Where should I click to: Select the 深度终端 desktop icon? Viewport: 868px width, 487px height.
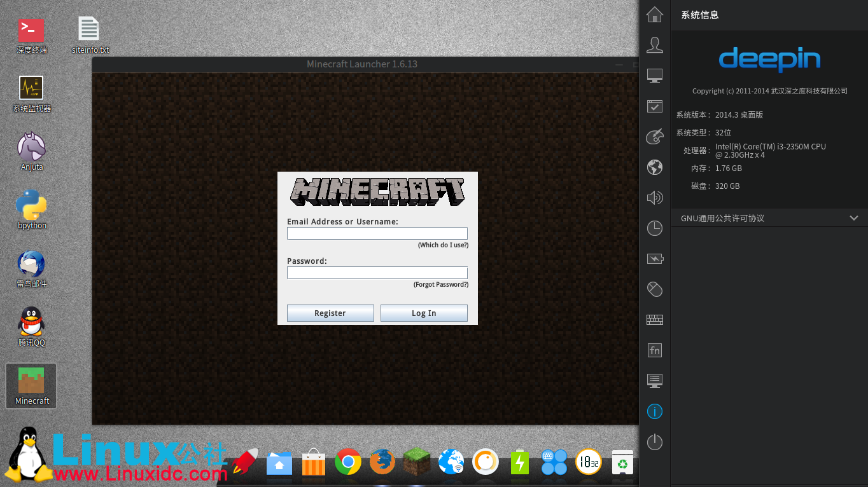(x=32, y=36)
